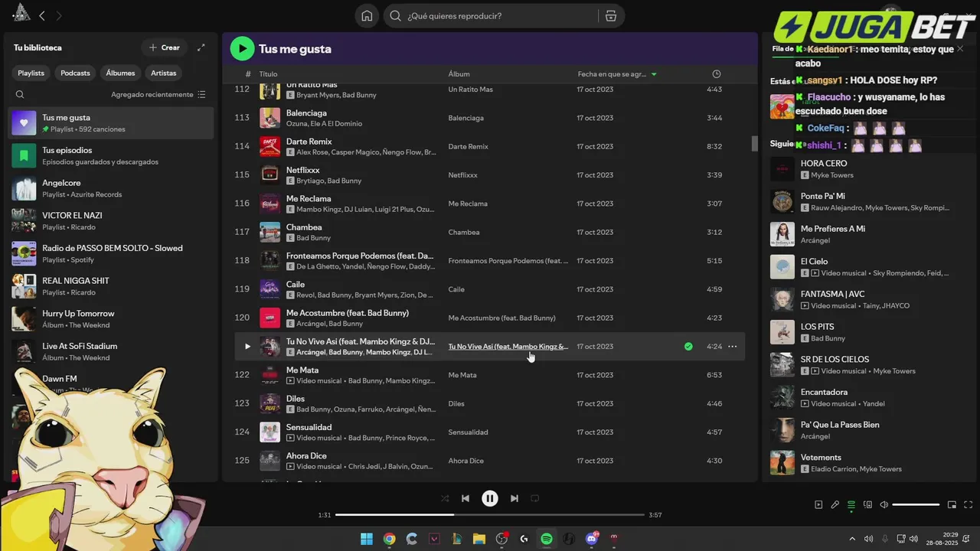Mute the Spotify volume speaker icon

click(x=884, y=505)
